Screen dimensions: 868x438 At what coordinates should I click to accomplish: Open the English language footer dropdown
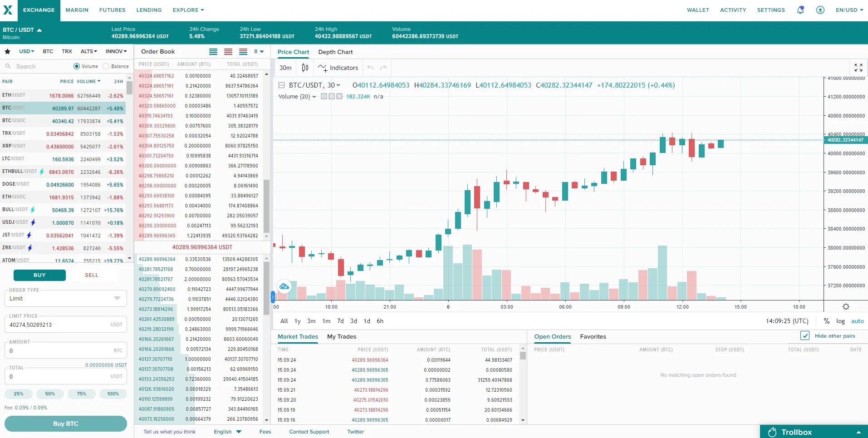coord(228,432)
